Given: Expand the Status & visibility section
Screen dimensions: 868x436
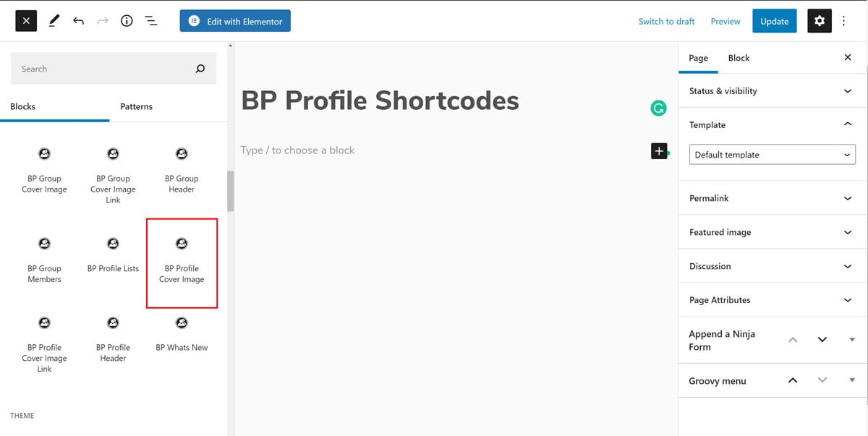Looking at the screenshot, I should (772, 91).
